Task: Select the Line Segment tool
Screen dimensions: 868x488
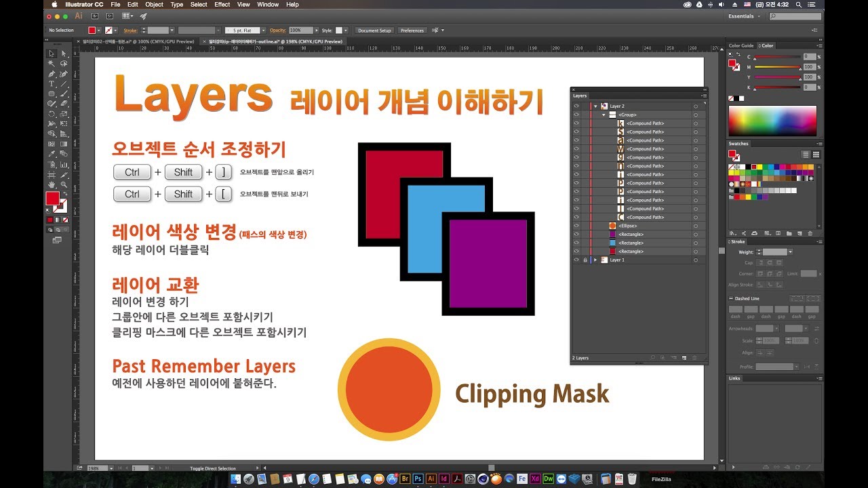Action: coord(64,83)
